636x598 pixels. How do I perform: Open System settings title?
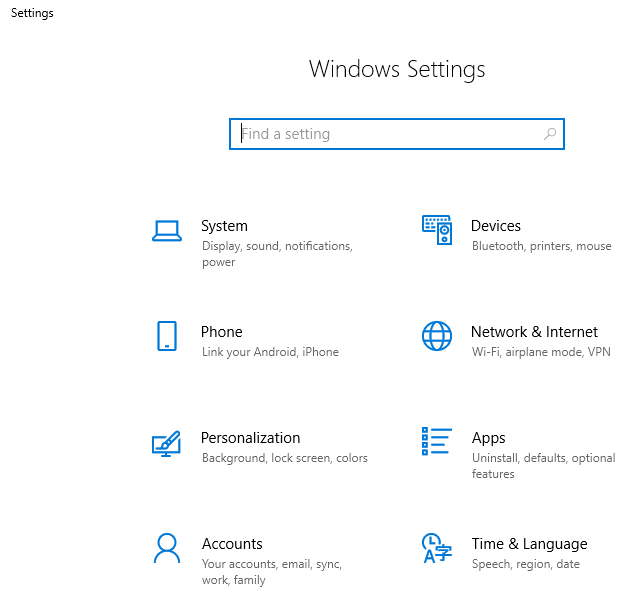[224, 226]
